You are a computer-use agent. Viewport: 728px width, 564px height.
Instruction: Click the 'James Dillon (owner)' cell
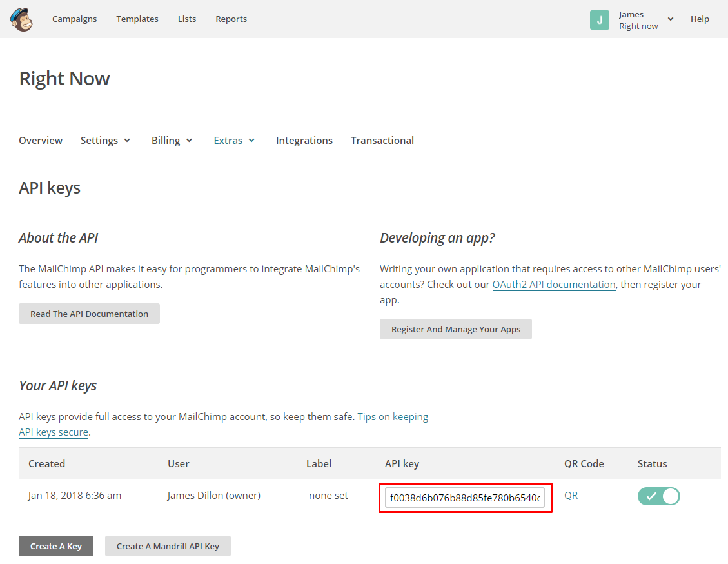click(x=214, y=495)
